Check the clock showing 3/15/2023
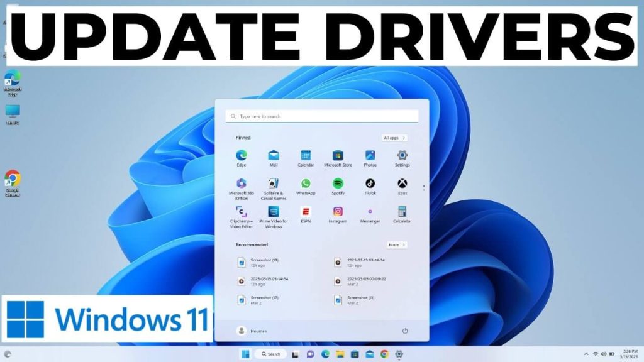Screen dimensions: 644x362 pyautogui.click(x=629, y=354)
